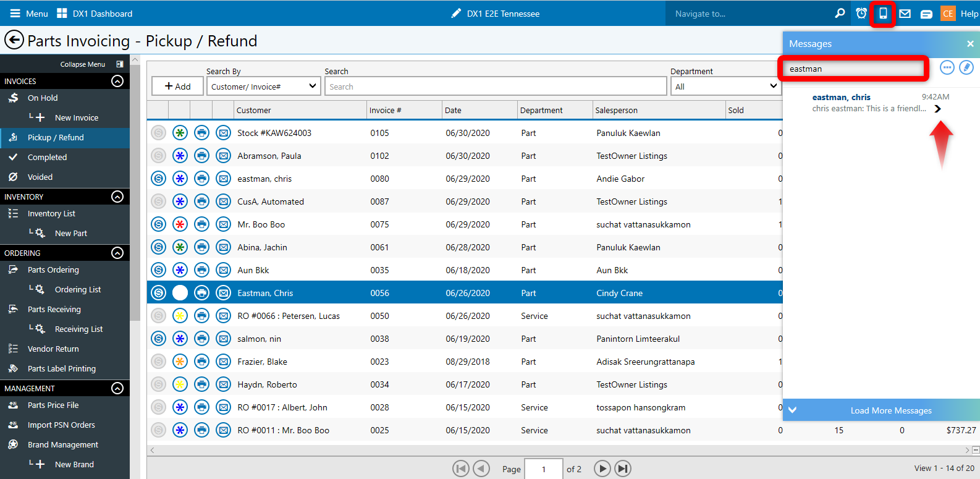Image resolution: width=980 pixels, height=479 pixels.
Task: Open the chat bubble icon in the top bar
Action: click(926, 14)
